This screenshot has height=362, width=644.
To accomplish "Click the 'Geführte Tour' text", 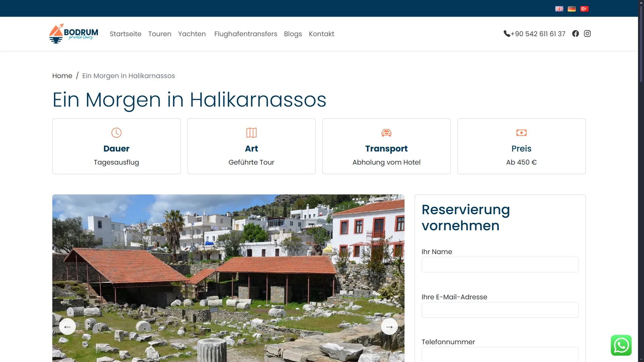I will pos(252,162).
